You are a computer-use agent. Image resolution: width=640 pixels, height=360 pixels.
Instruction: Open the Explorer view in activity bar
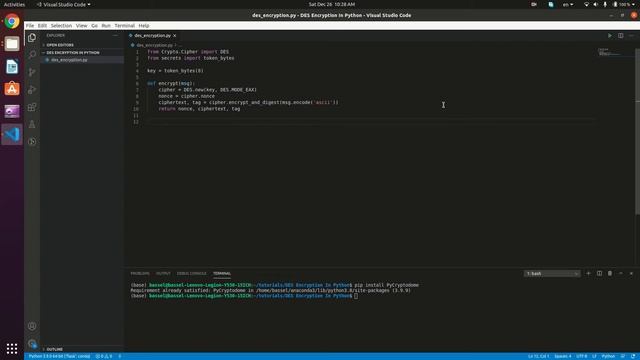[32, 38]
